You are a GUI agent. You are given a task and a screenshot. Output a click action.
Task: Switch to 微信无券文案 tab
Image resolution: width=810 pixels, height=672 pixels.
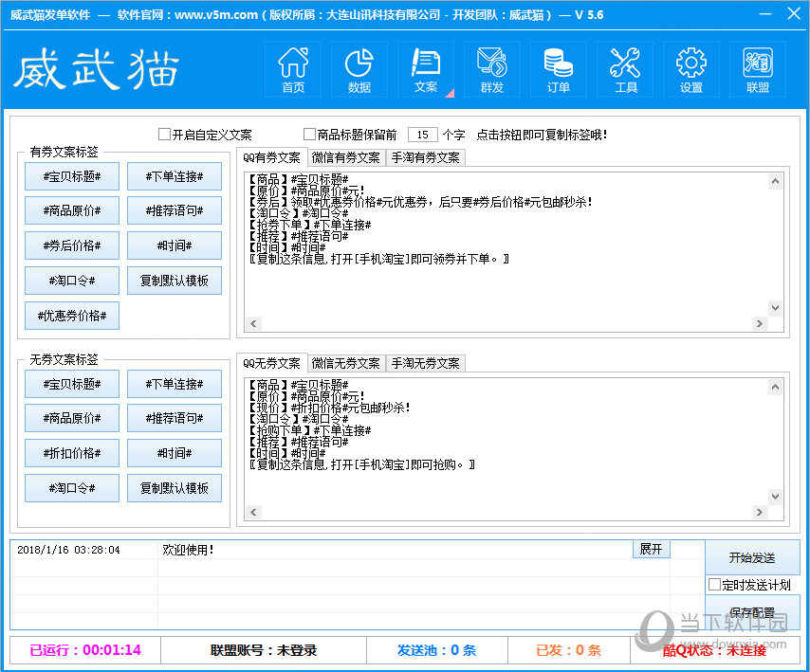pyautogui.click(x=346, y=363)
